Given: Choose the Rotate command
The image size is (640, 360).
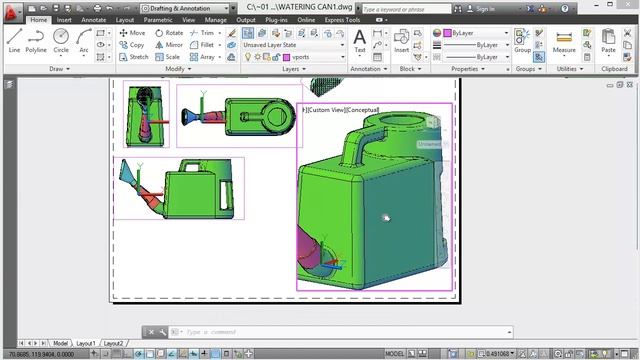Looking at the screenshot, I should click(x=169, y=33).
